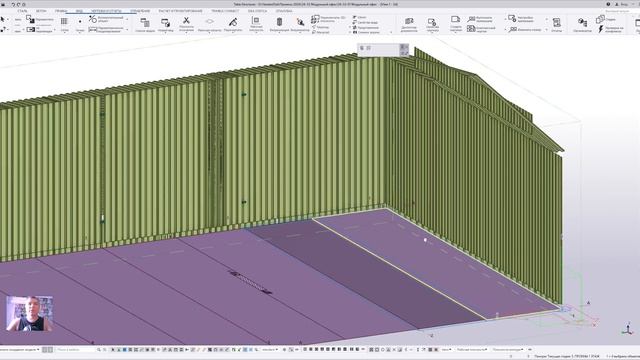Screen dimensions: 640x360
Task: Open the 'standard' filter dropdown in bottom toolbar
Action: 269,350
